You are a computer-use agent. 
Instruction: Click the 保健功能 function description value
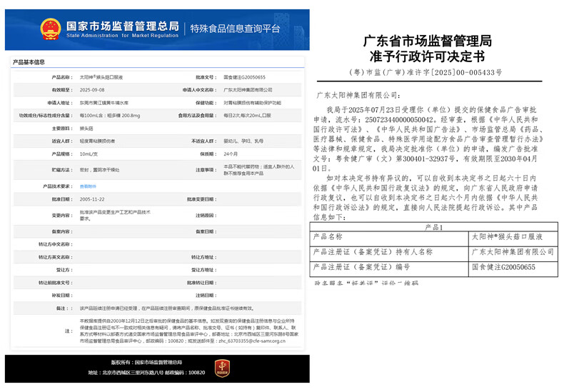tap(252, 103)
